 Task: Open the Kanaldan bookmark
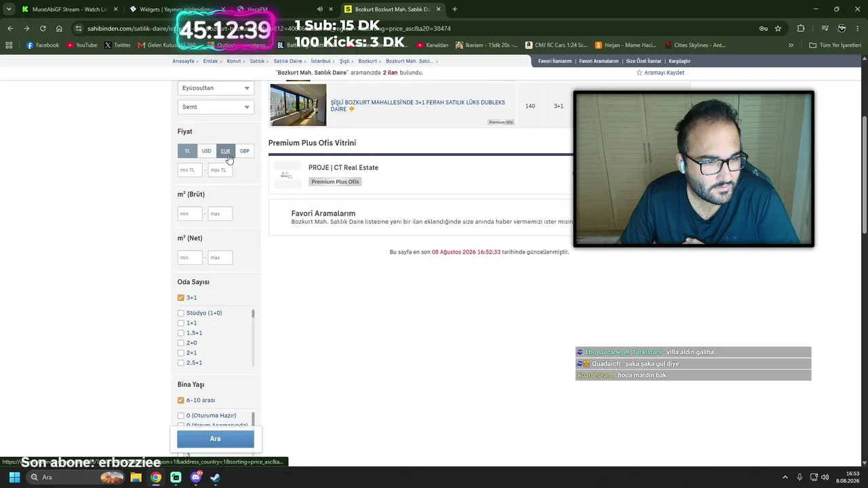tap(432, 45)
